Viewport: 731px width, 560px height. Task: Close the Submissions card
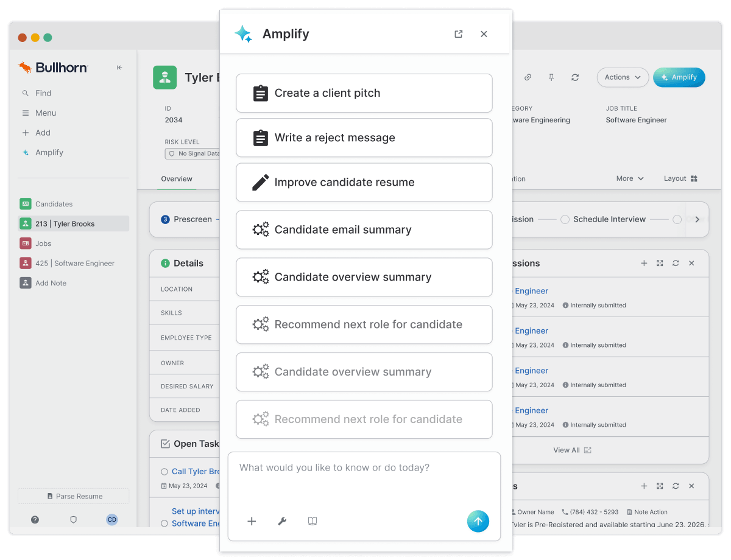coord(691,263)
